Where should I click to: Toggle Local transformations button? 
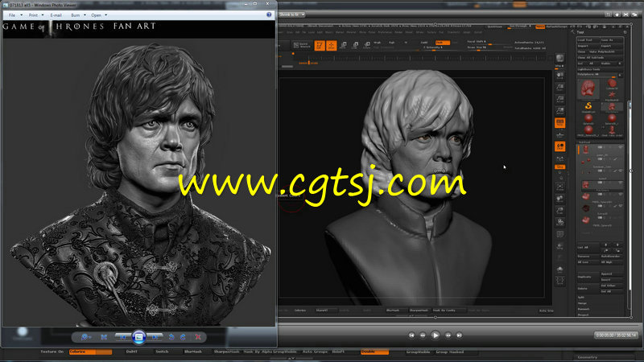tap(559, 146)
